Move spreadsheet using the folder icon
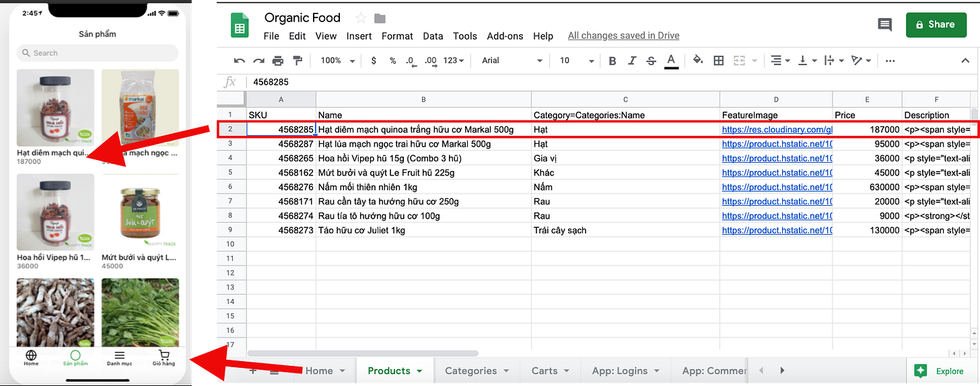This screenshot has width=980, height=386. pyautogui.click(x=380, y=18)
